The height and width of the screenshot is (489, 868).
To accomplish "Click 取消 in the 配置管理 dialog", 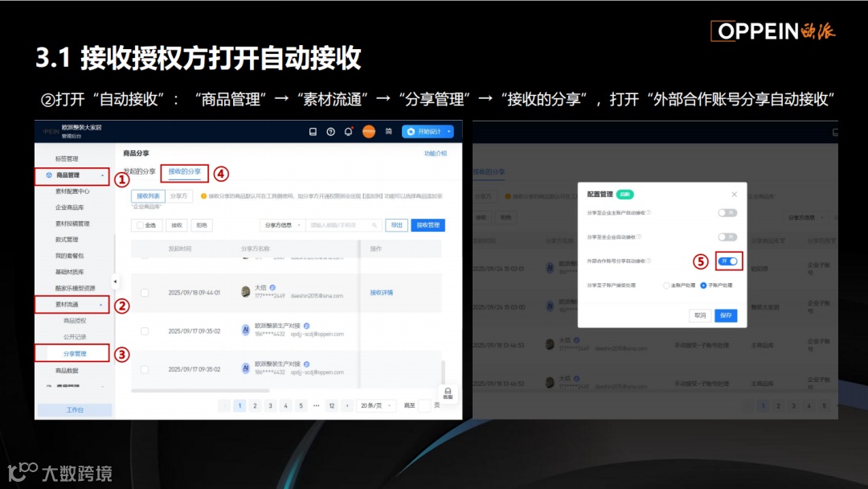I will tap(700, 315).
